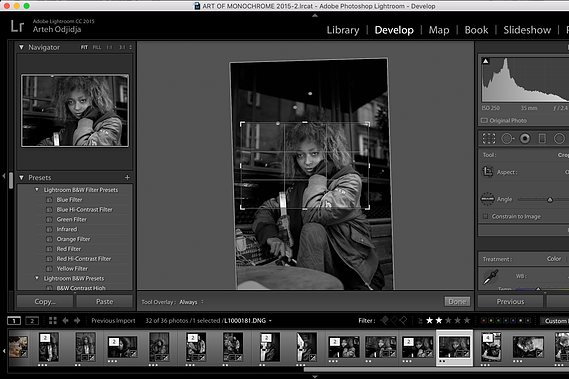569x379 pixels.
Task: Pick up the Straighten Angle tool
Action: [487, 199]
